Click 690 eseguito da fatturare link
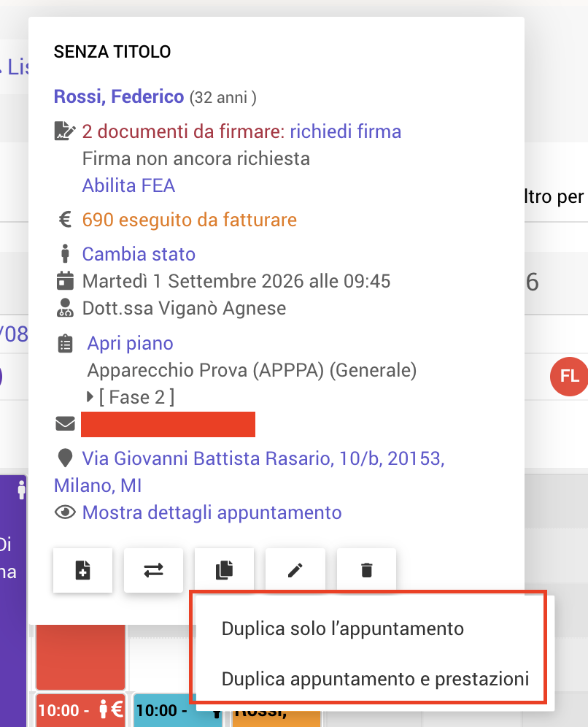The height and width of the screenshot is (727, 588). click(190, 220)
